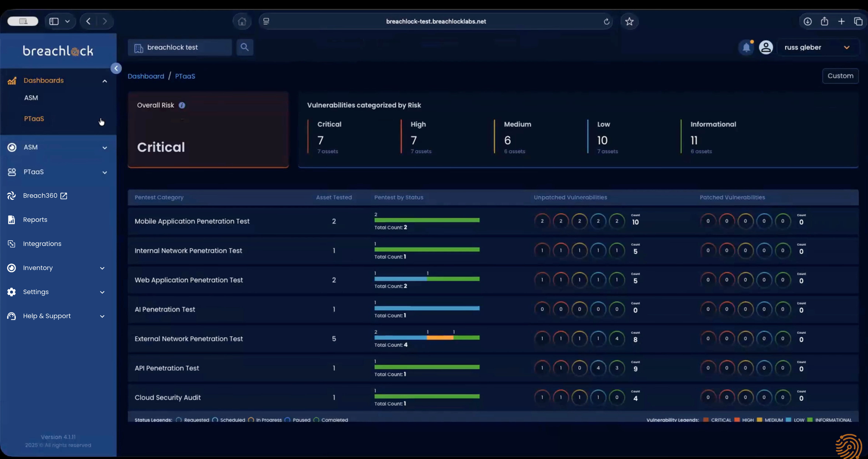868x459 pixels.
Task: Click the Settings gear icon
Action: pos(11,292)
